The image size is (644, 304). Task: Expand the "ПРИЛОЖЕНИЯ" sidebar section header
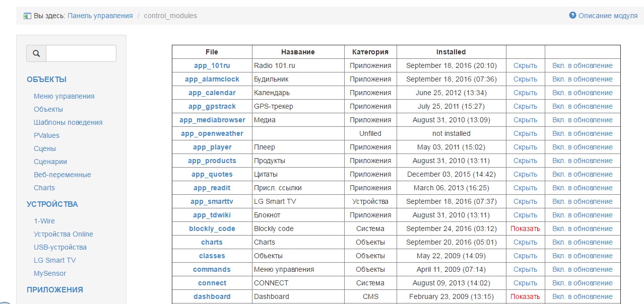point(55,290)
